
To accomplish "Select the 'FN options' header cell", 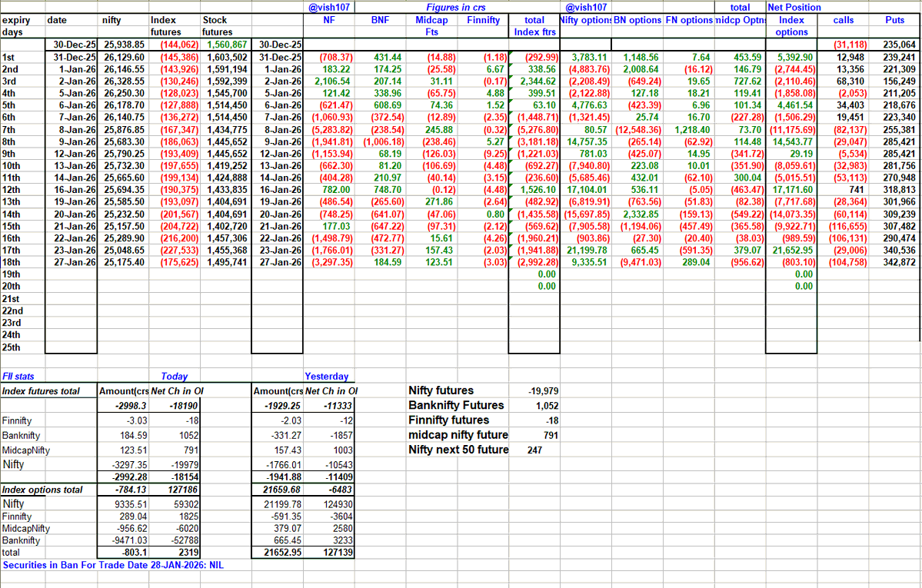I will [689, 20].
